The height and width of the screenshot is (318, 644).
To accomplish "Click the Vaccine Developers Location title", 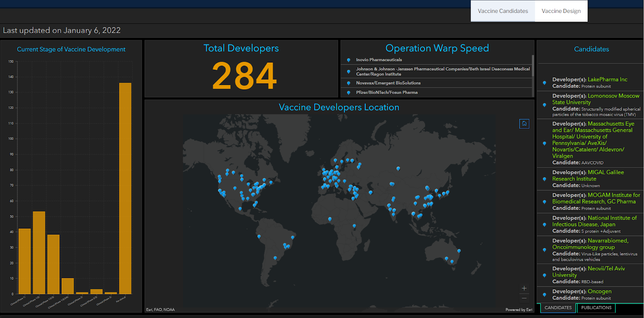I will [x=339, y=107].
